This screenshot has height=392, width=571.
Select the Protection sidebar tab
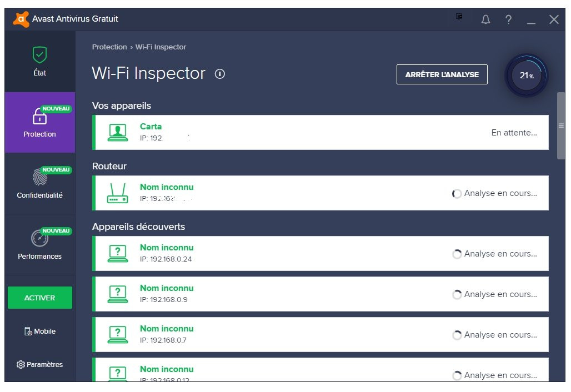(x=39, y=123)
